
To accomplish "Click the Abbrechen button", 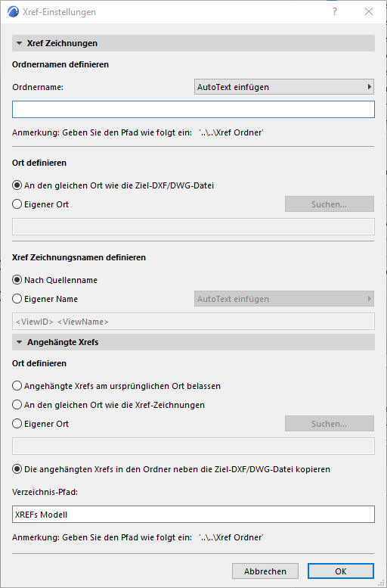I will (x=265, y=571).
